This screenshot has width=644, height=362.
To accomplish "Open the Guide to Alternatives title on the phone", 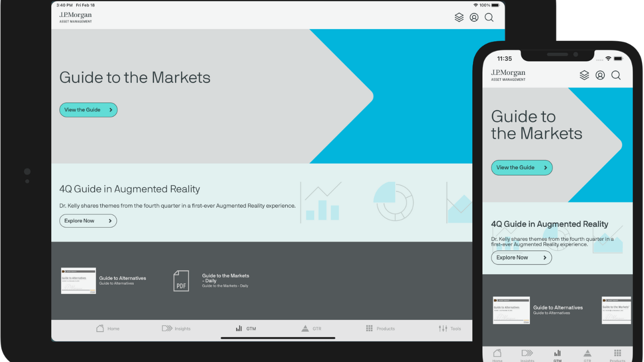I will (x=558, y=307).
